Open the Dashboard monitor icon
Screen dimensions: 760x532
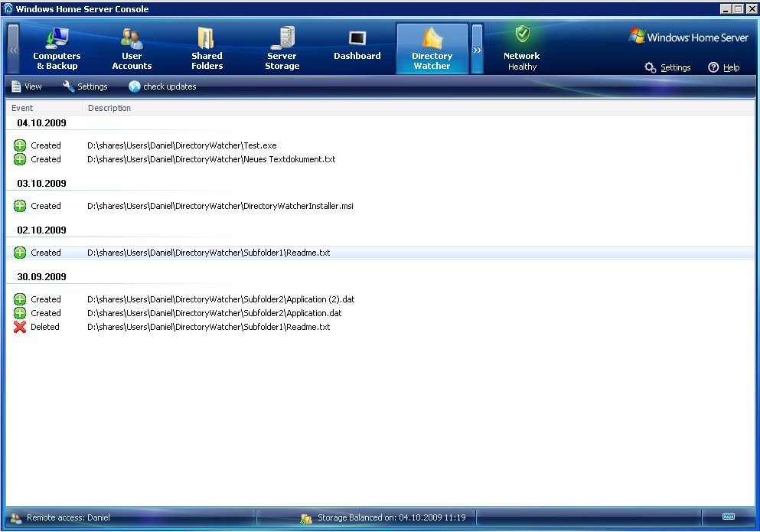357,38
